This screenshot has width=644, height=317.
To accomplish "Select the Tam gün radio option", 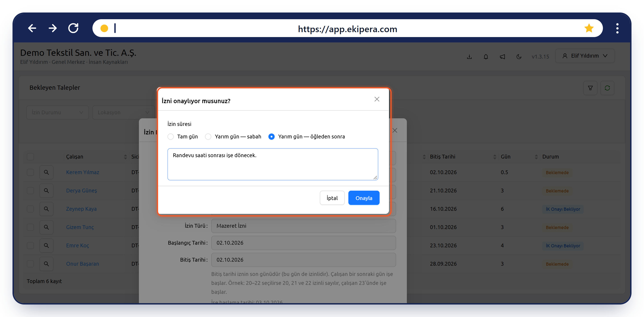I will coord(171,136).
